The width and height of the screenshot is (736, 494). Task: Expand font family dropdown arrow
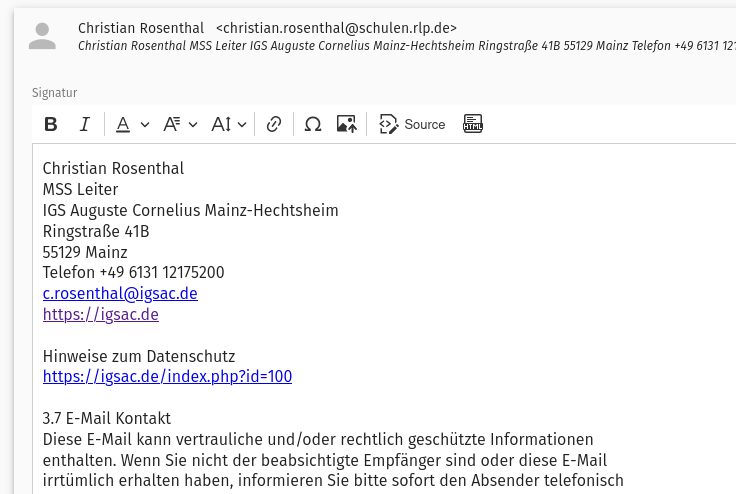193,125
